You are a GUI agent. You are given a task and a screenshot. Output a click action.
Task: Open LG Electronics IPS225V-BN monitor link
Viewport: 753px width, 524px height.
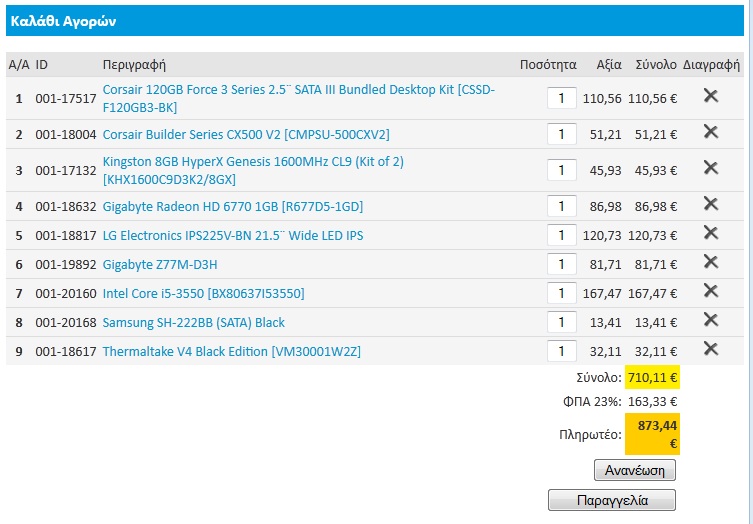233,236
